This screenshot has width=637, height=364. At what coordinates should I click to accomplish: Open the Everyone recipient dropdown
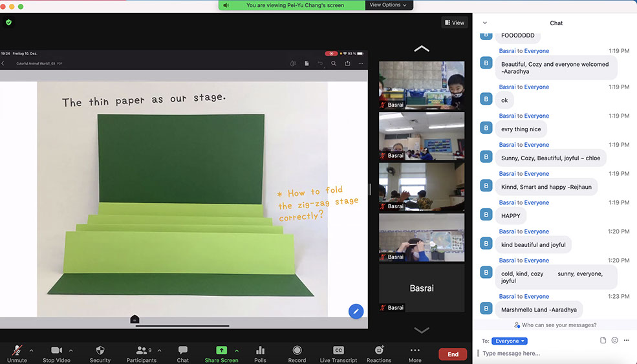click(510, 341)
